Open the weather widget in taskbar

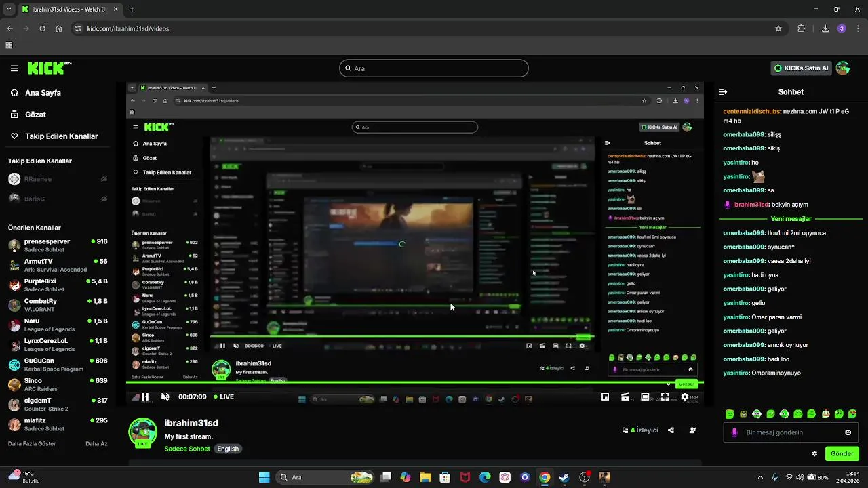coord(24,477)
